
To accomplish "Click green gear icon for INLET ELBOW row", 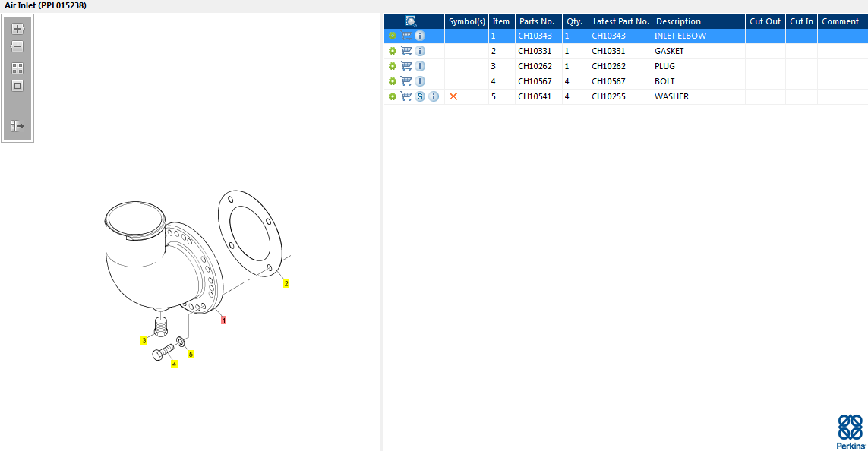I will (x=393, y=36).
